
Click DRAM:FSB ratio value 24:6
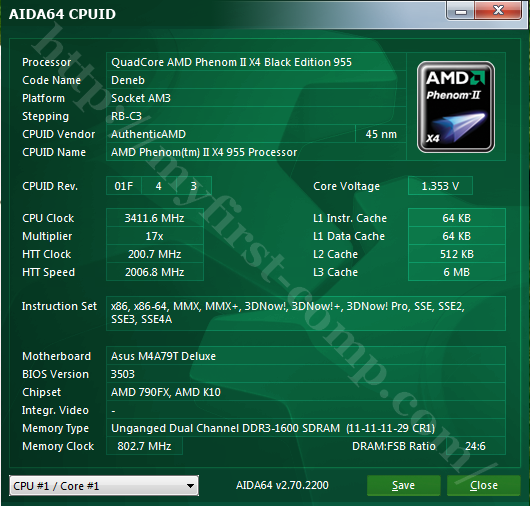tap(475, 446)
